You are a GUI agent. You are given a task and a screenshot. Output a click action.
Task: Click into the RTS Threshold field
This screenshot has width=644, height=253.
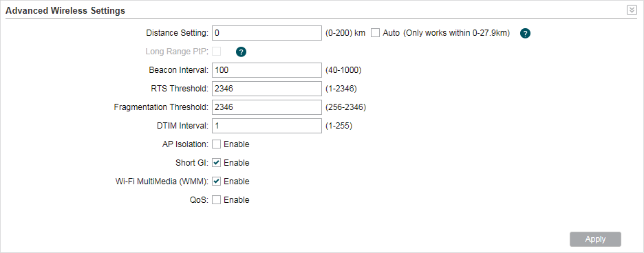point(267,89)
